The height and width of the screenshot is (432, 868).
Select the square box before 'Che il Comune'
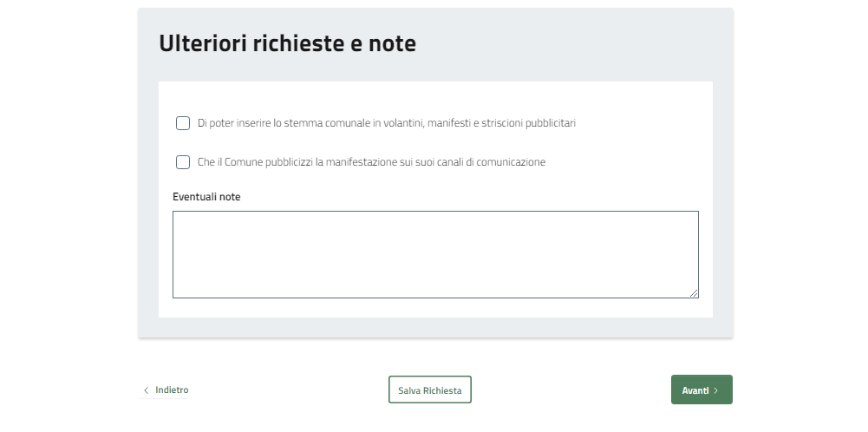[183, 162]
